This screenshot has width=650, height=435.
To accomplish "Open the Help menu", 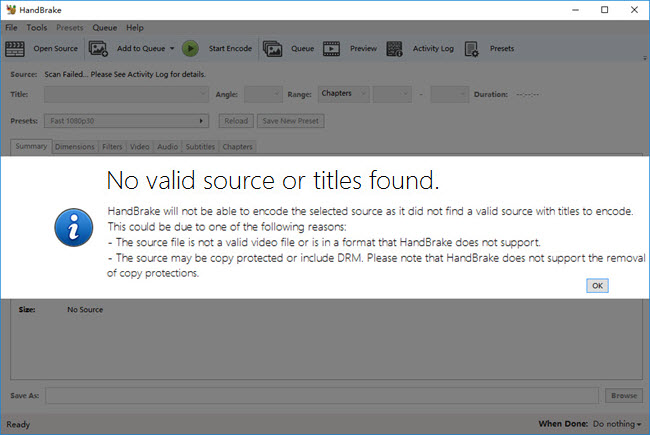I will [x=135, y=28].
